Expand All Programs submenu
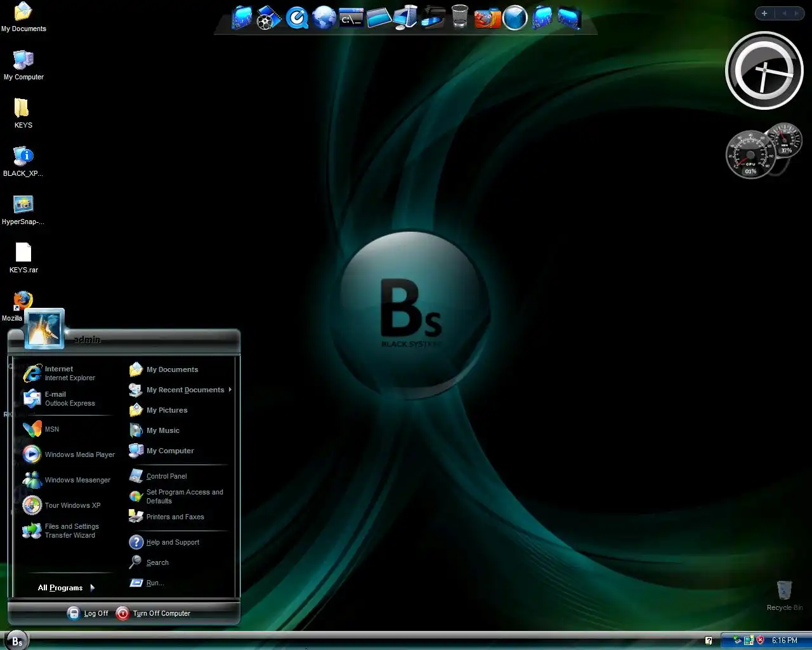 66,588
